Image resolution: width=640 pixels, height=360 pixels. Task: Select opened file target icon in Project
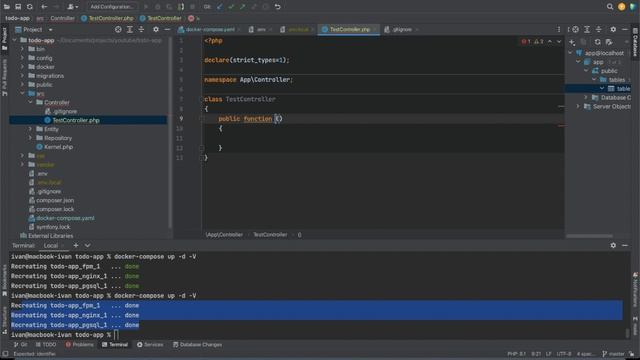pyautogui.click(x=118, y=29)
